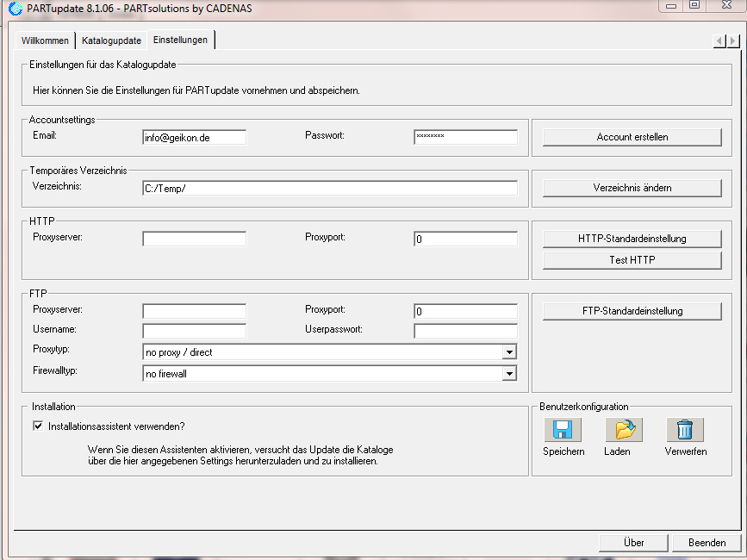Image resolution: width=747 pixels, height=560 pixels.
Task: Click the FTP Username field
Action: [x=195, y=331]
